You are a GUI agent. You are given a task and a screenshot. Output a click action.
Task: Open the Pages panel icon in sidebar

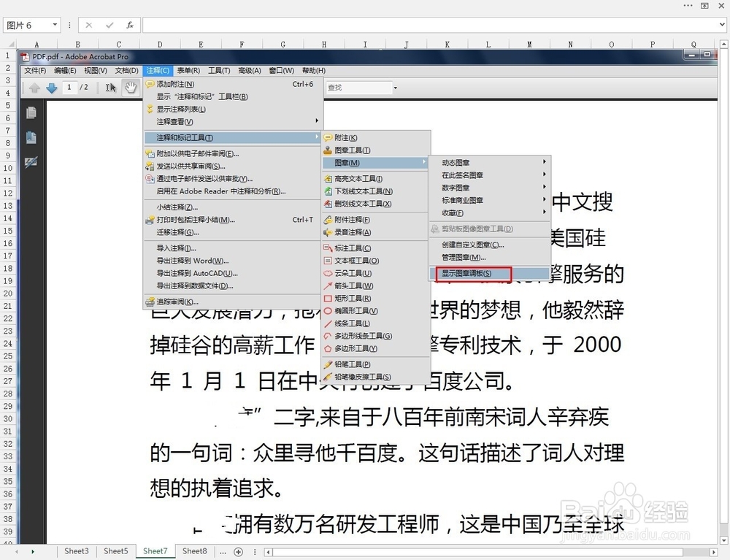[x=31, y=112]
